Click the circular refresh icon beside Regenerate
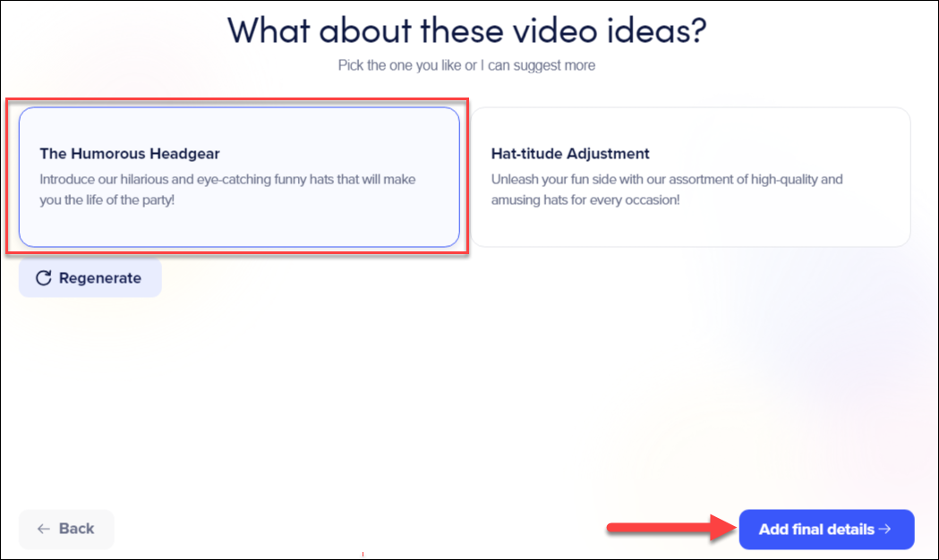 pos(44,277)
